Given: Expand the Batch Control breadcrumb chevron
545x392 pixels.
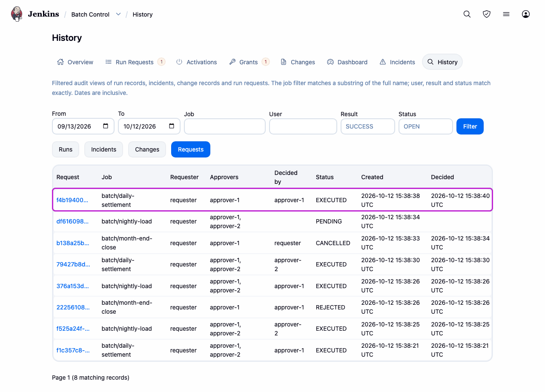Looking at the screenshot, I should point(118,14).
